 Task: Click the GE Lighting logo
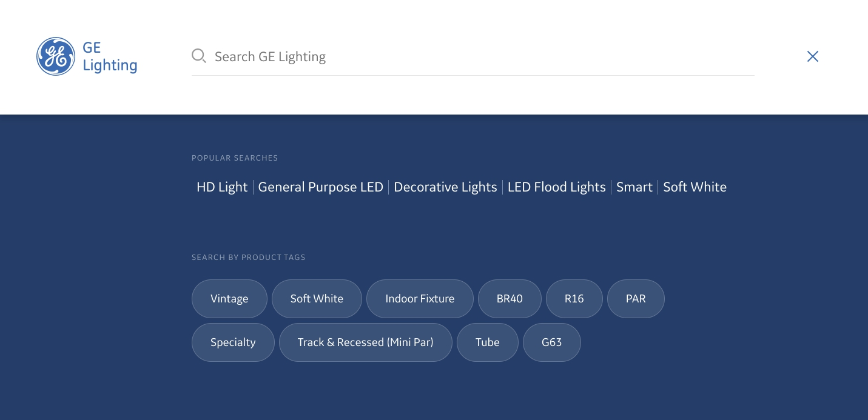click(x=87, y=56)
